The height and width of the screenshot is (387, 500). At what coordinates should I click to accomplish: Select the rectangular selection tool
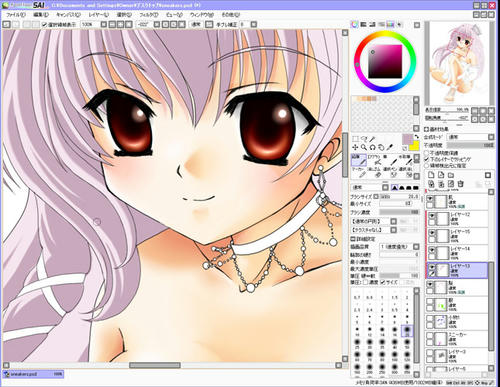pyautogui.click(x=355, y=139)
